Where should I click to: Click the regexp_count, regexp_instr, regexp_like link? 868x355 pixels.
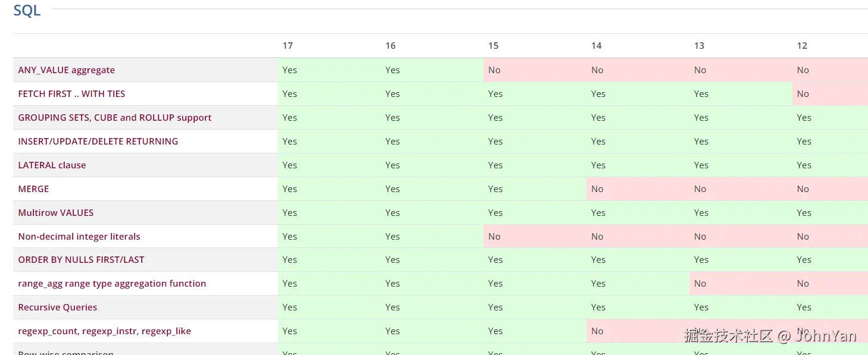click(x=104, y=331)
